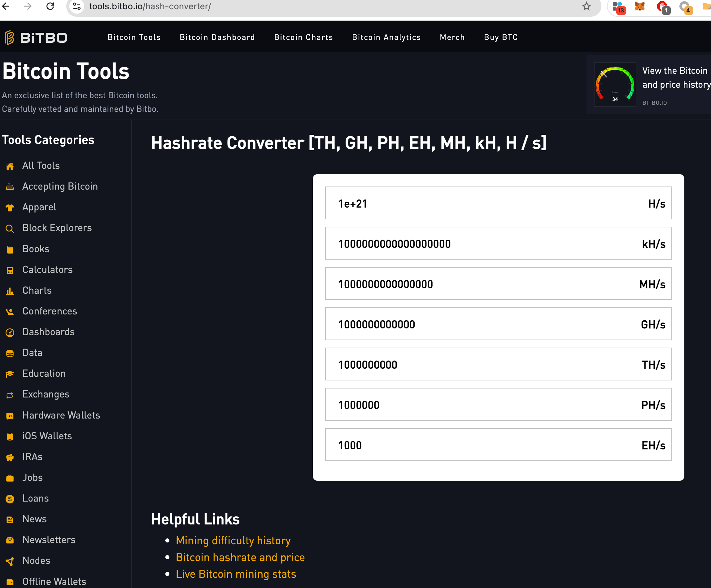Click the Conferences phone icon
This screenshot has width=711, height=588.
10,312
